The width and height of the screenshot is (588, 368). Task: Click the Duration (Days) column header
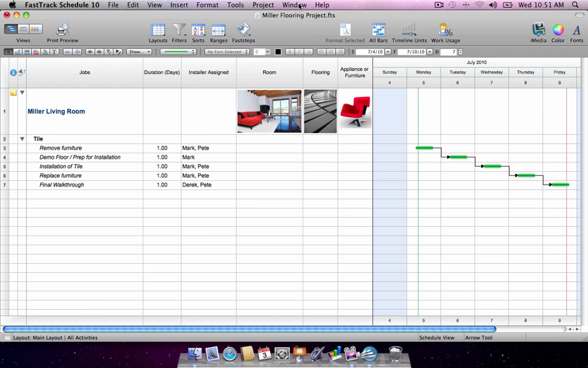pos(162,72)
